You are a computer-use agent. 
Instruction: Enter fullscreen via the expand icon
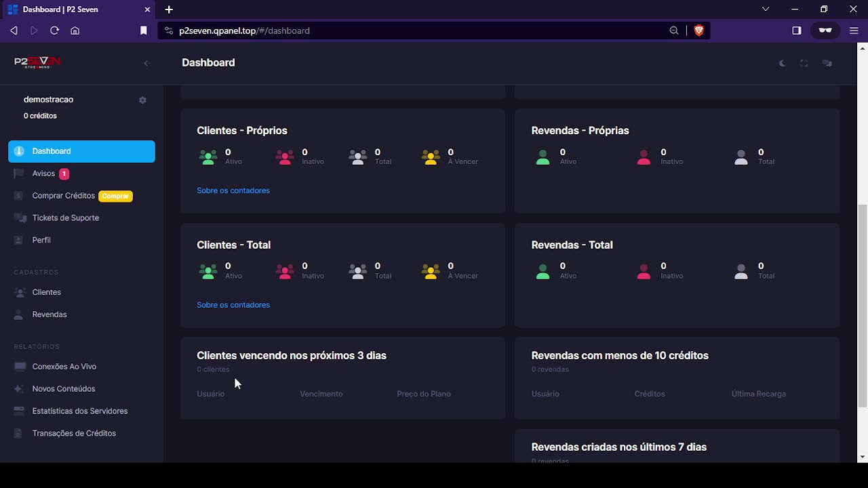[804, 63]
